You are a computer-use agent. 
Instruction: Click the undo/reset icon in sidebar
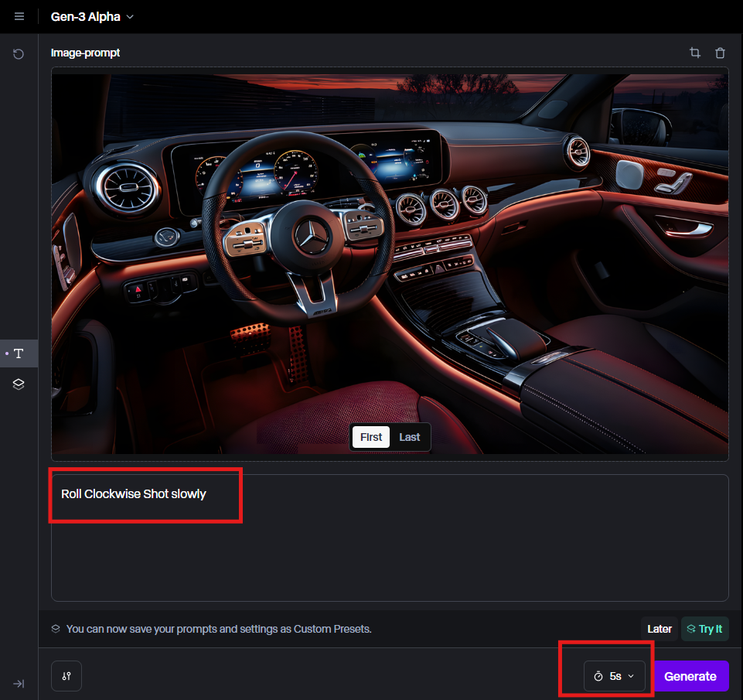point(19,54)
